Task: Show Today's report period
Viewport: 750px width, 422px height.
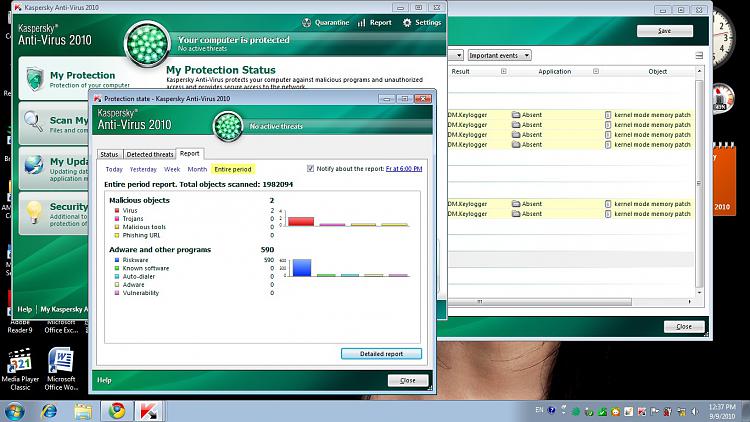Action: [x=114, y=169]
